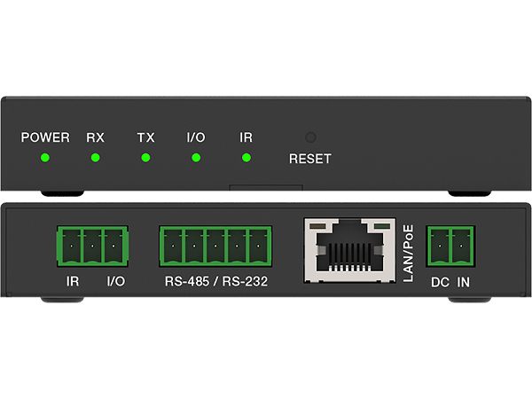Select the 3-pin IR and I/O terminal block
The width and height of the screenshot is (532, 399).
pos(90,246)
